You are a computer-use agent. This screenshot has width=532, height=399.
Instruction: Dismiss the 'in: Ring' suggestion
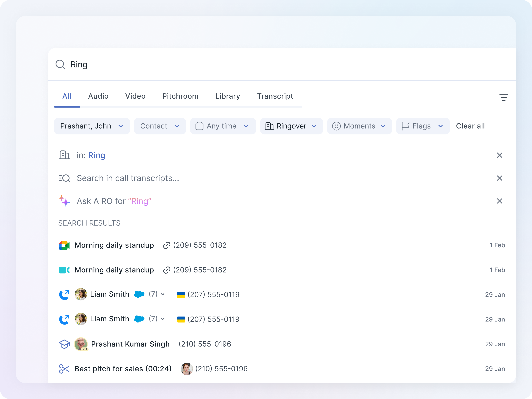click(x=499, y=155)
